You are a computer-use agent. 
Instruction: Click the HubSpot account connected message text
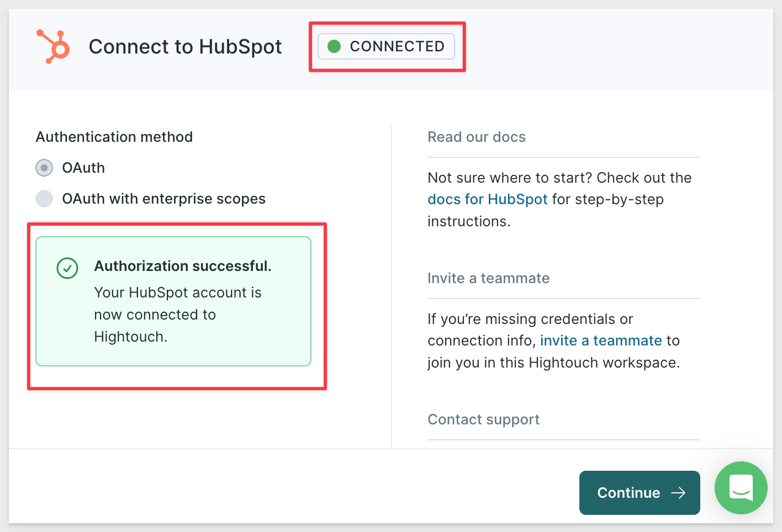(178, 315)
